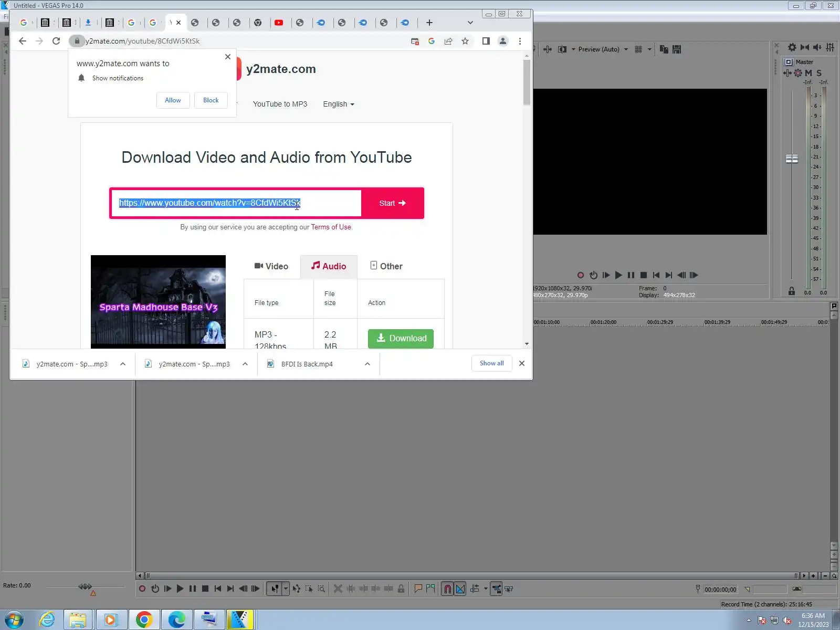
Task: Pause playback in the timeline transport bar
Action: click(193, 589)
